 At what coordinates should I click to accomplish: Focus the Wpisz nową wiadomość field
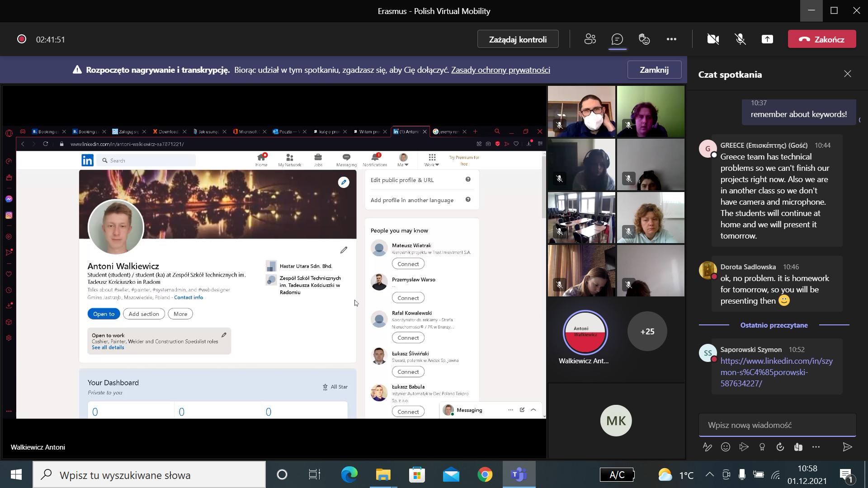777,425
